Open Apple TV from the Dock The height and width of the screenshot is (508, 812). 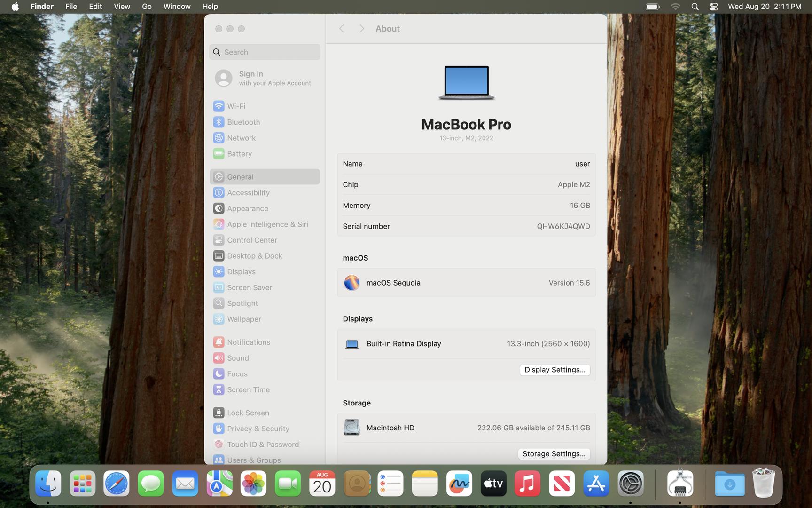pyautogui.click(x=493, y=484)
